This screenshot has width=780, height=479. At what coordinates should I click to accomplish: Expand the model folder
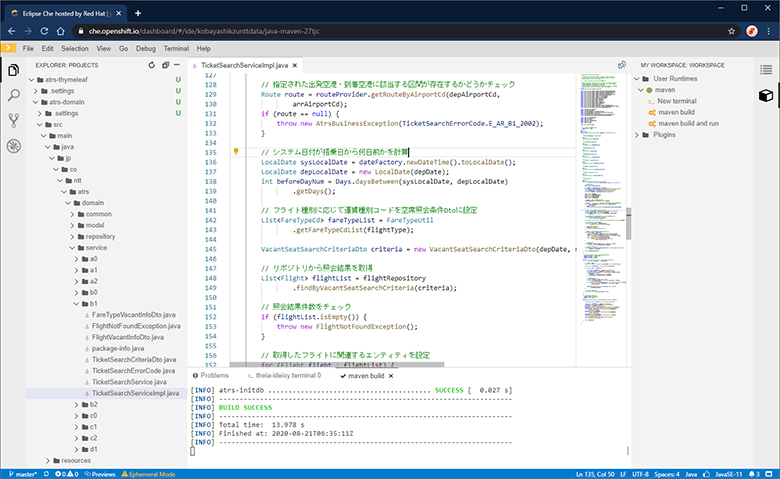pos(73,225)
